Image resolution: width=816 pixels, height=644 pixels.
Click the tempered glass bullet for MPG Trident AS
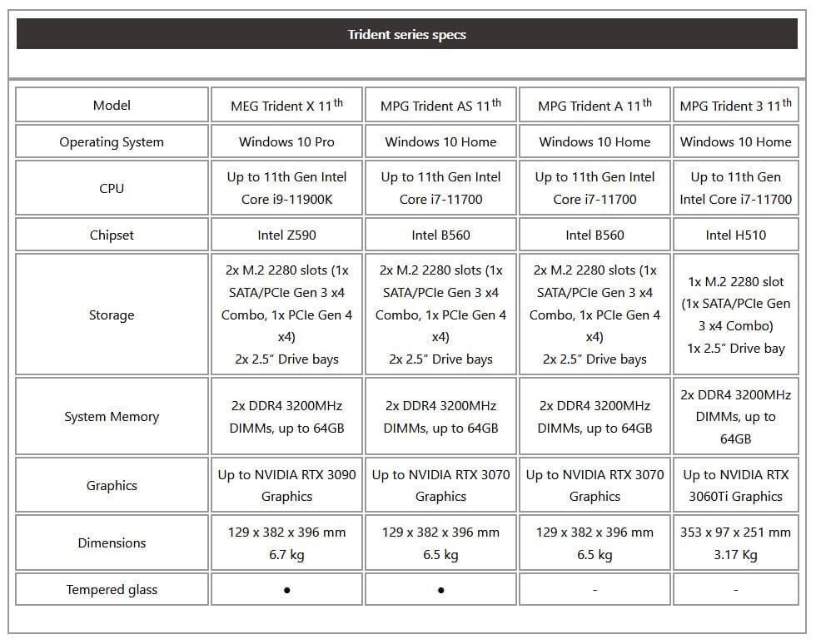coord(440,590)
